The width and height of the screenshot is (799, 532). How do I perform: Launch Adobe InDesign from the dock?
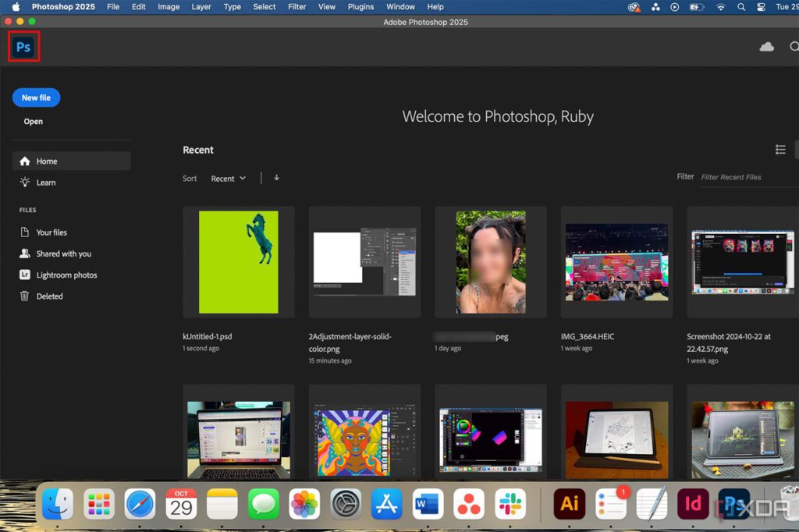pyautogui.click(x=693, y=504)
